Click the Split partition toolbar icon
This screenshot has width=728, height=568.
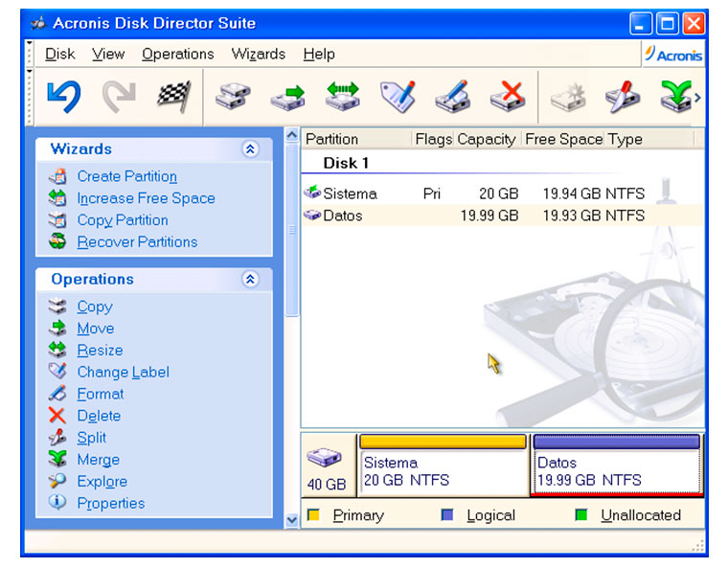[623, 97]
